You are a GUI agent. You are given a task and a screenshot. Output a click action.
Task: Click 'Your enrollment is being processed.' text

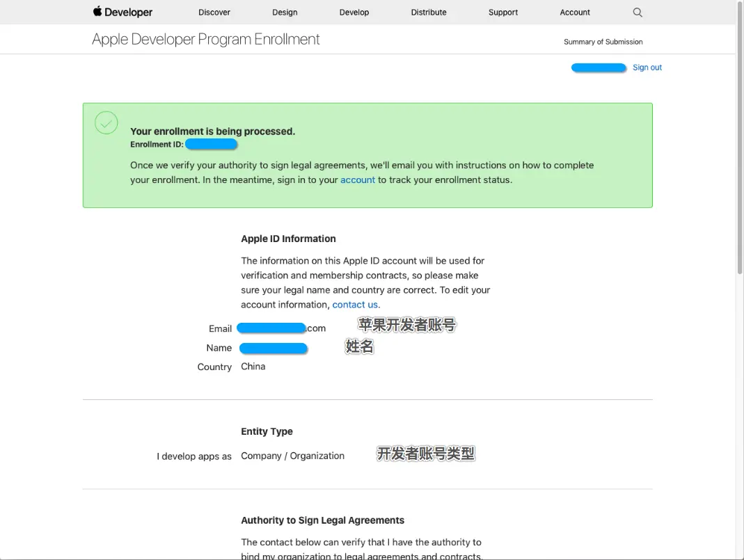click(212, 131)
